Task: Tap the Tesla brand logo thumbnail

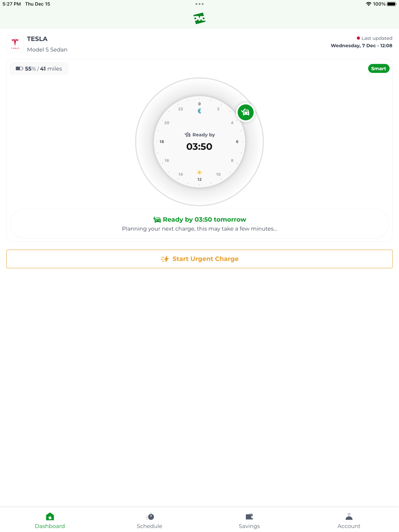Action: coord(15,44)
